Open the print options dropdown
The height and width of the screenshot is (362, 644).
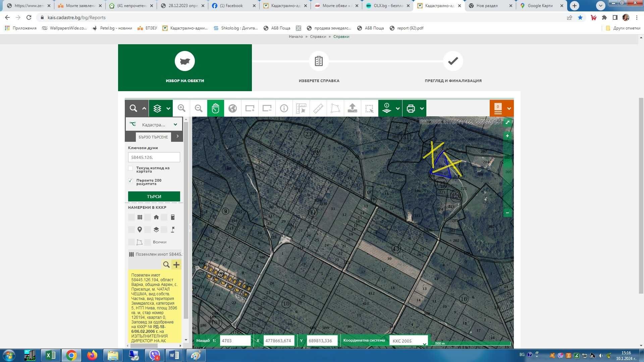click(422, 108)
